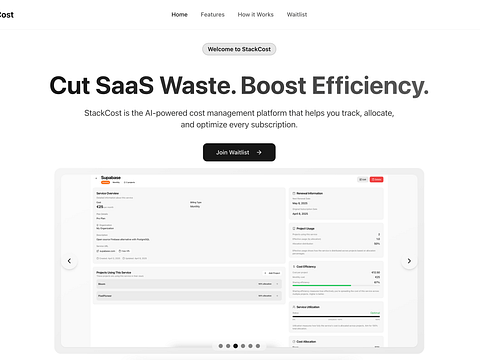The height and width of the screenshot is (360, 480).
Task: Open How it Works nav item
Action: tap(255, 15)
